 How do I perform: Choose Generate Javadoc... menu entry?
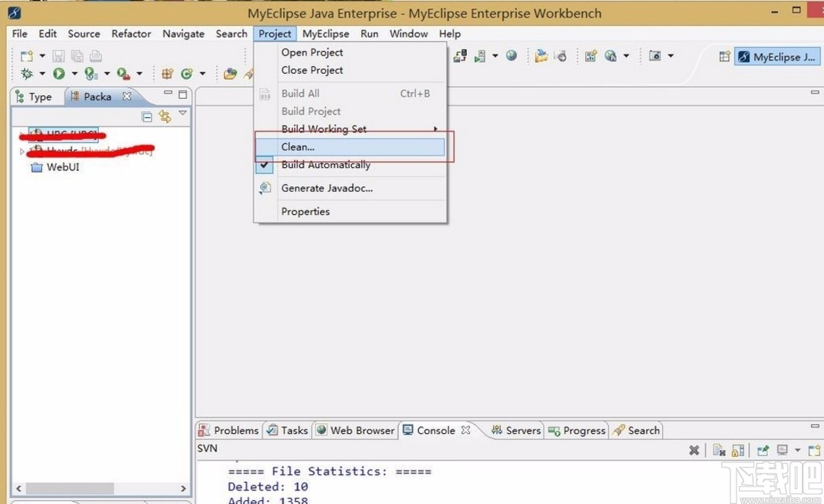(x=350, y=189)
